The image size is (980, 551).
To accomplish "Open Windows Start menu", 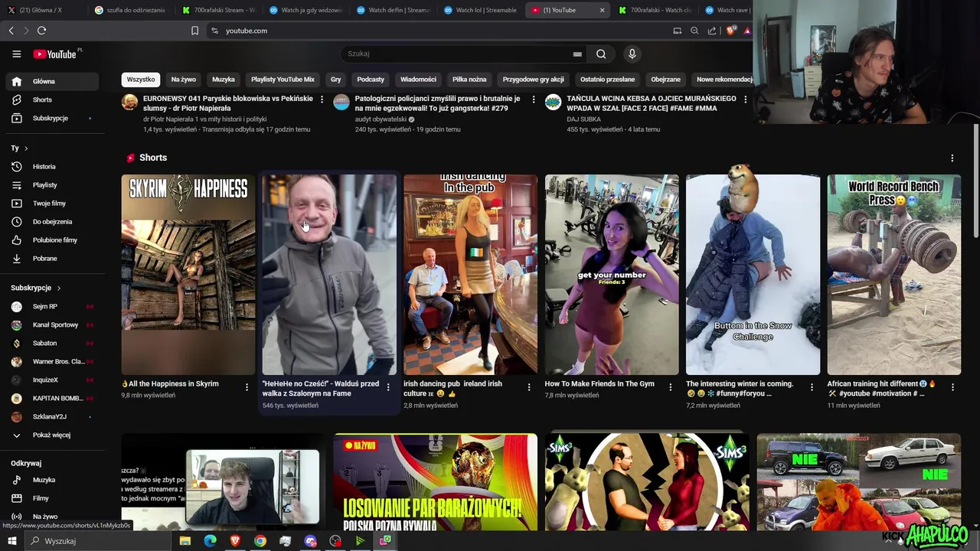I will coord(11,541).
